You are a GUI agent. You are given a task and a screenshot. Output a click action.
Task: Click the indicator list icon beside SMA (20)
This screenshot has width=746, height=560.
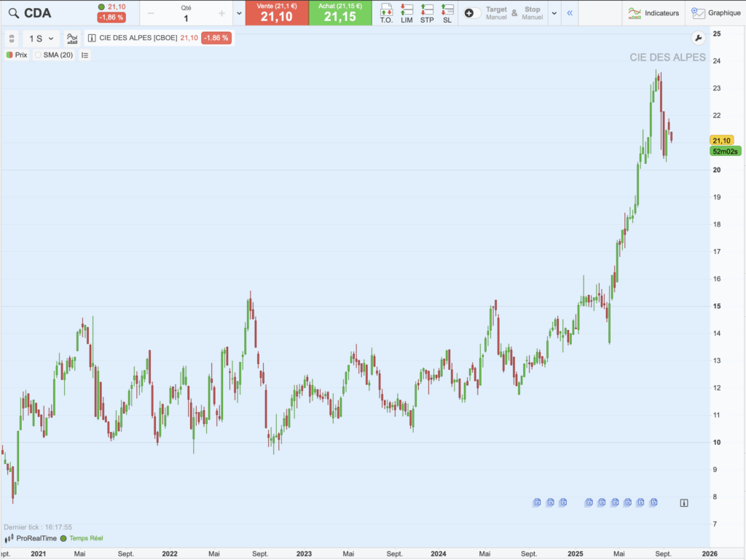[85, 55]
